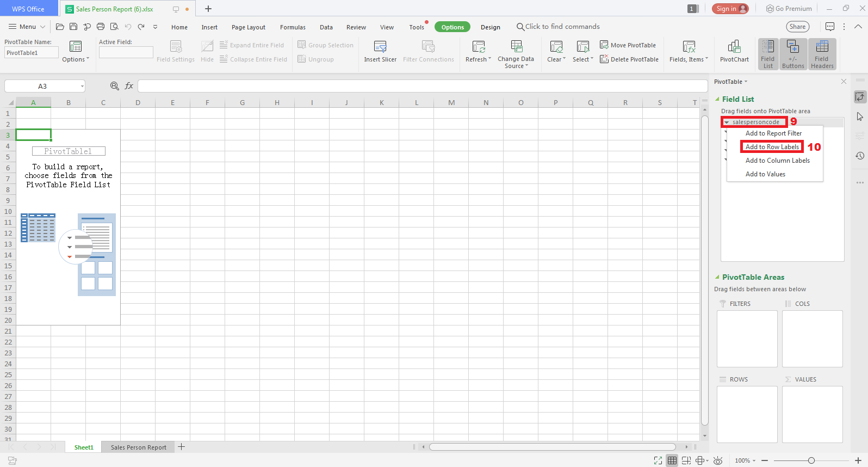Screen dimensions: 868x467
Task: Toggle the +/- Buttons display
Action: point(792,54)
